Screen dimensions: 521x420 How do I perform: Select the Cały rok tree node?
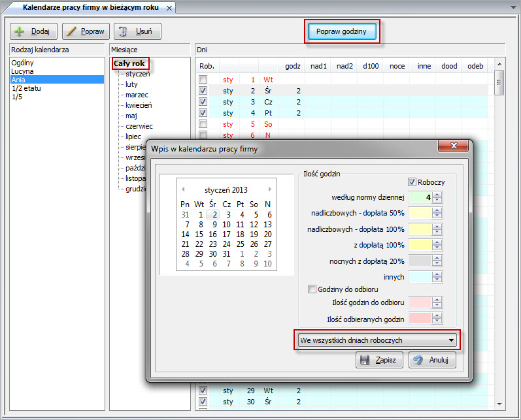129,63
